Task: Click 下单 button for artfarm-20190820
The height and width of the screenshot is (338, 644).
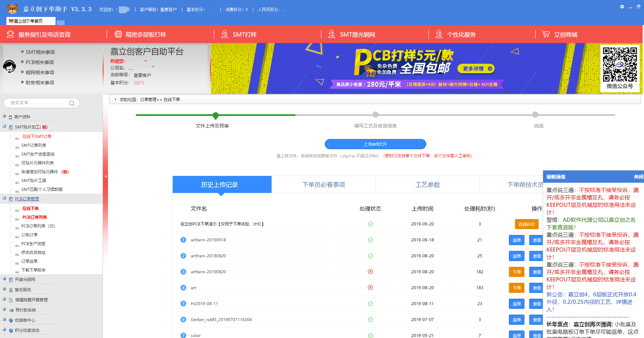Action: pos(517,272)
